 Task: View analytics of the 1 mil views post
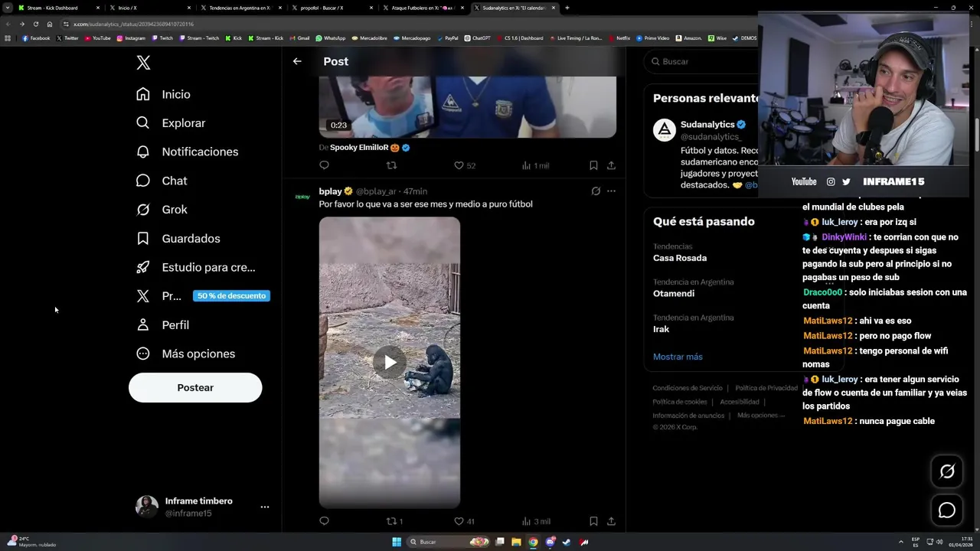tap(535, 165)
